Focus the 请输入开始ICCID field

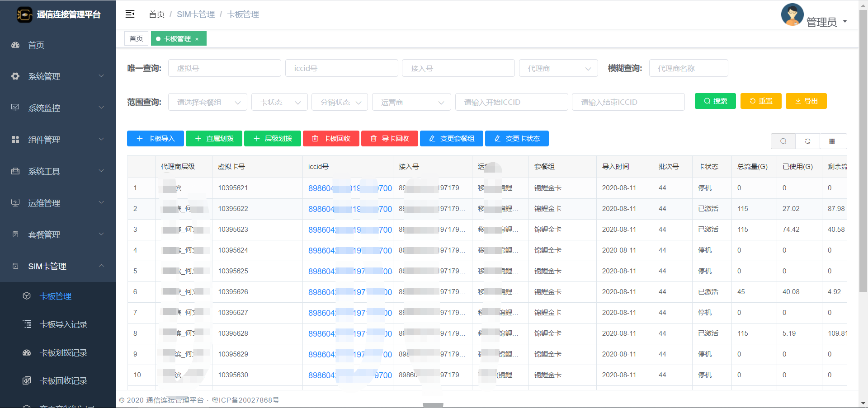(x=512, y=102)
